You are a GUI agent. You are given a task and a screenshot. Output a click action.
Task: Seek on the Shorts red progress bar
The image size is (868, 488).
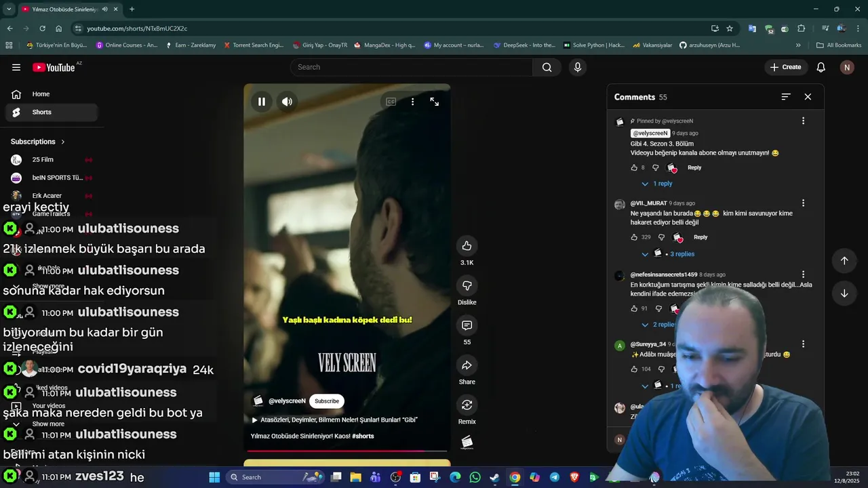(347, 451)
